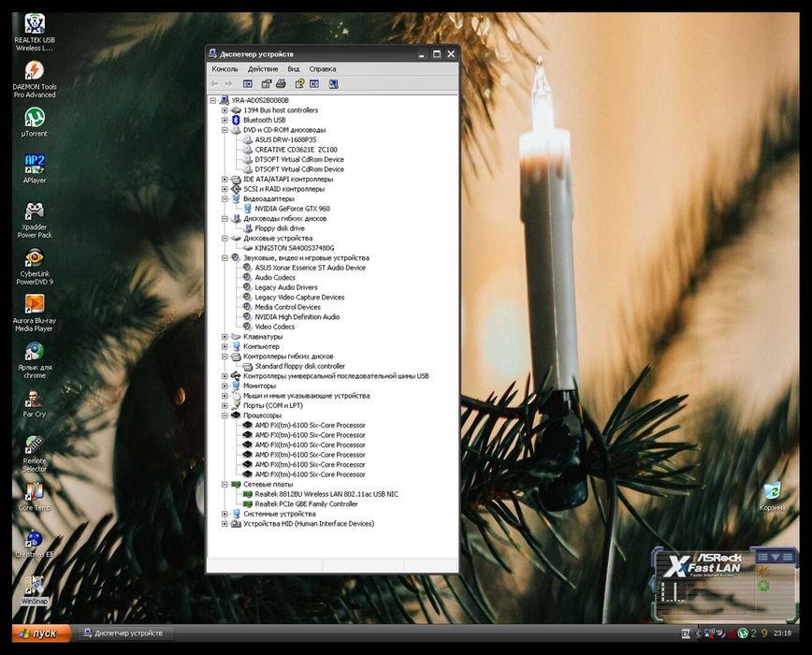
Task: Select the WinSnap desktop icon
Action: [35, 590]
